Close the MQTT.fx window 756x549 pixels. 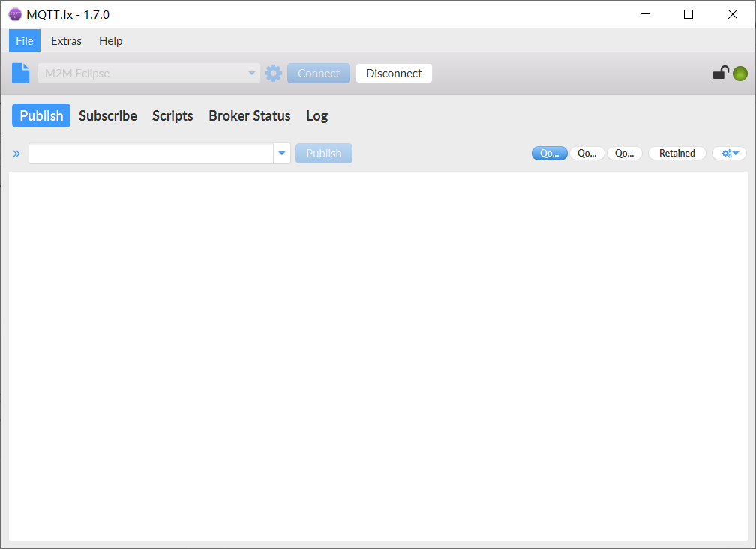coord(732,14)
